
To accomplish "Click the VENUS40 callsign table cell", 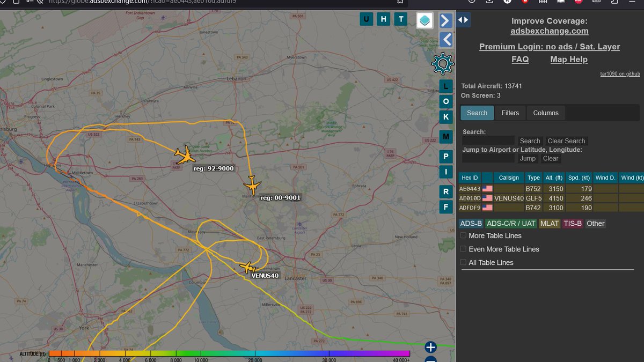I will tap(509, 198).
